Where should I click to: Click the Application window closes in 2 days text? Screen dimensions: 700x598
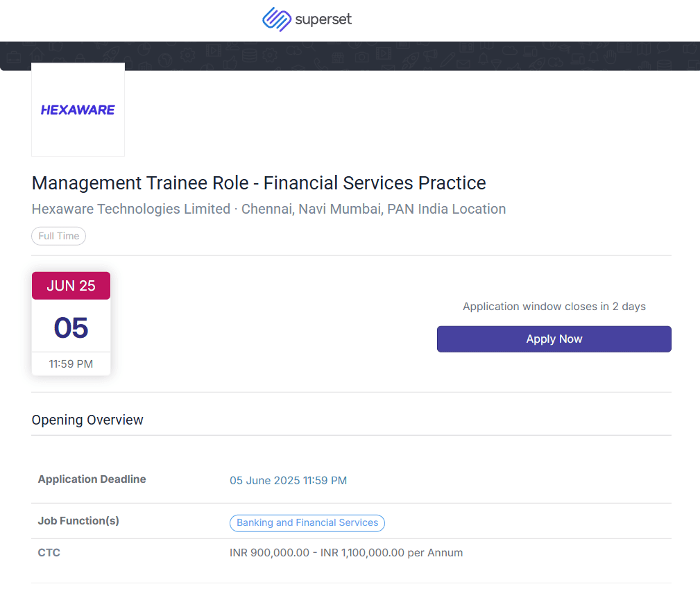(554, 307)
